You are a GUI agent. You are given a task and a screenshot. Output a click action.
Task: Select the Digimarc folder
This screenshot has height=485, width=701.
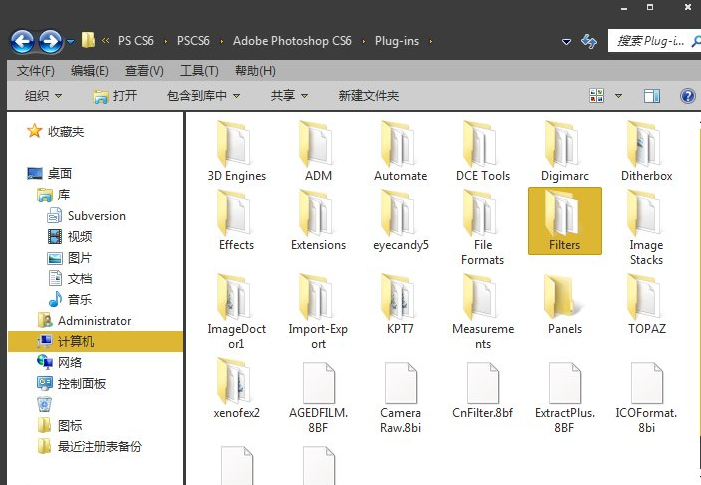(x=565, y=151)
